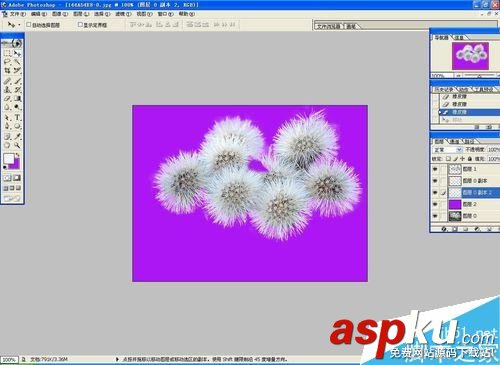Open the 图像 menu
Viewport: 500px width, 365px height.
coord(60,14)
